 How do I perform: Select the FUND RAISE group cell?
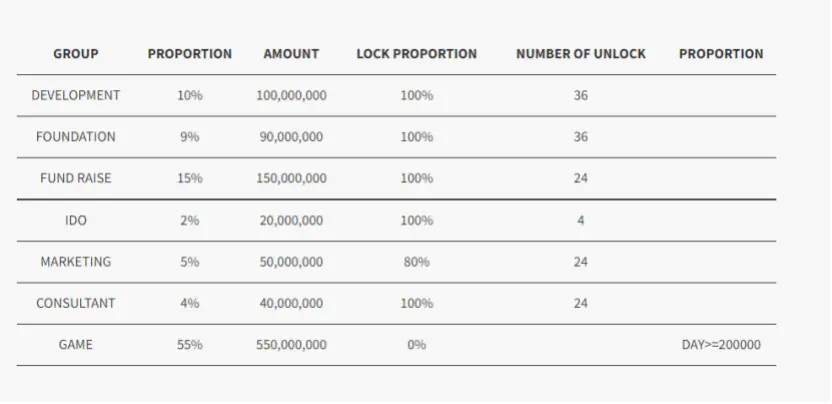coord(76,179)
